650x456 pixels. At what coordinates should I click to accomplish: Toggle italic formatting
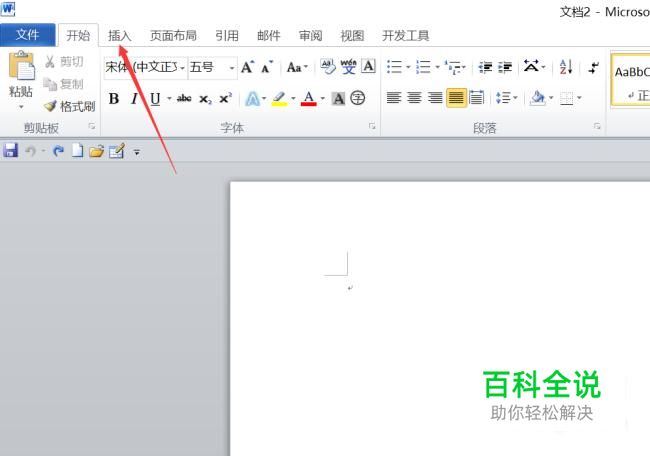[134, 99]
